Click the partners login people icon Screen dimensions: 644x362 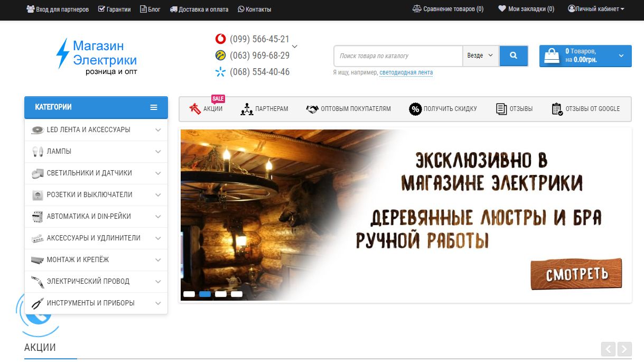(x=30, y=9)
